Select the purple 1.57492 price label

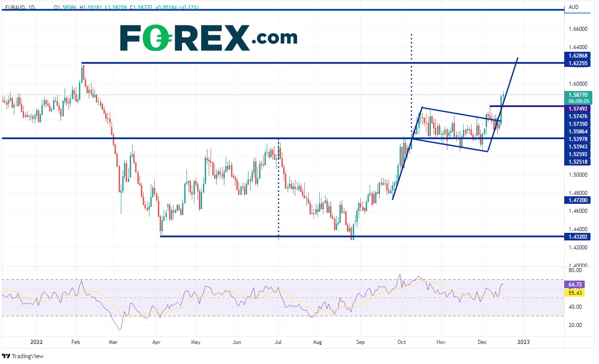pos(578,108)
